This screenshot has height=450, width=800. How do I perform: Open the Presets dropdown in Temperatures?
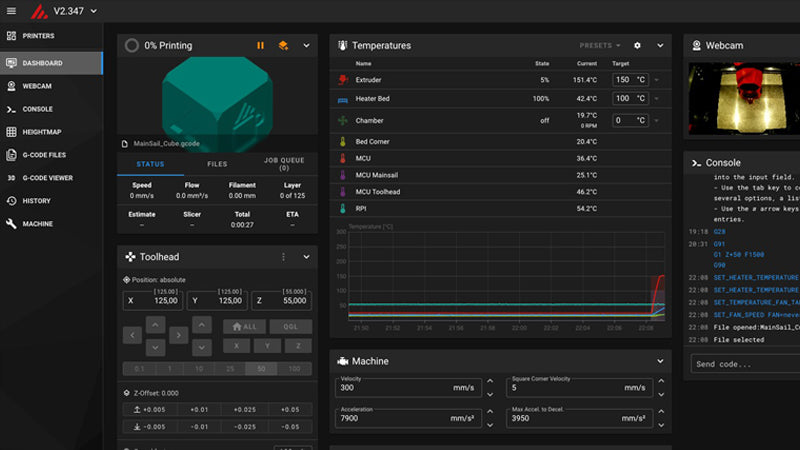[x=600, y=45]
